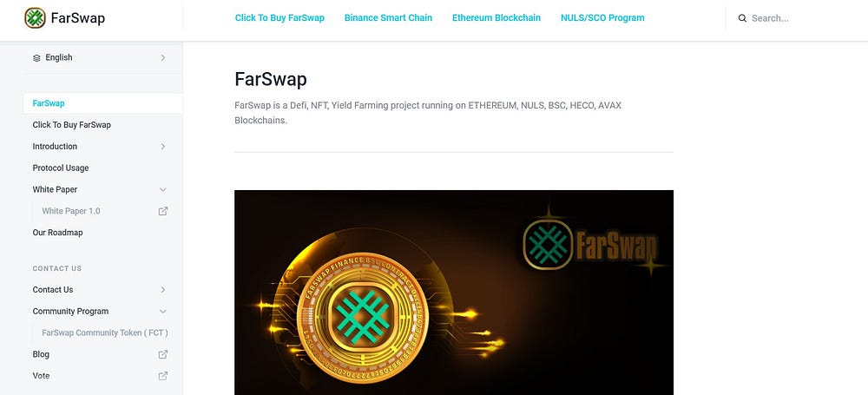The width and height of the screenshot is (868, 395).
Task: Collapse the Community Program section
Action: click(x=163, y=312)
